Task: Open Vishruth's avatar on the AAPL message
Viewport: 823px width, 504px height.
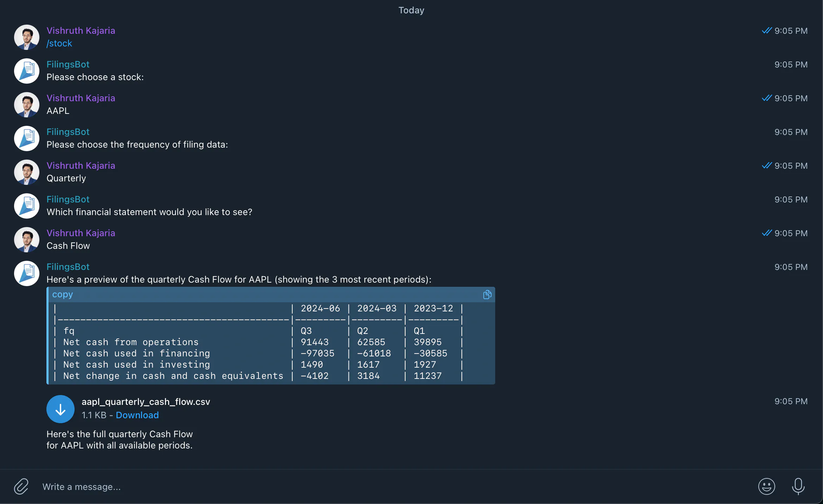Action: pos(27,105)
